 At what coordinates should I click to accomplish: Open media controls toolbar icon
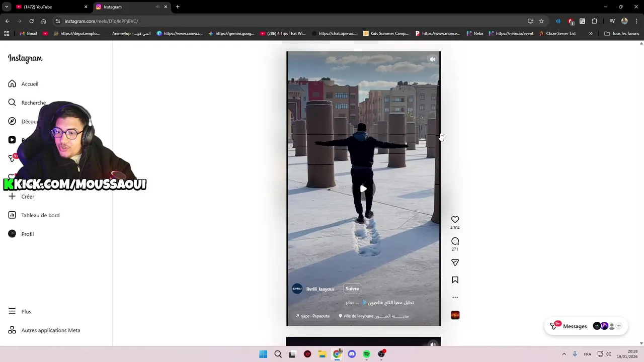tap(612, 21)
